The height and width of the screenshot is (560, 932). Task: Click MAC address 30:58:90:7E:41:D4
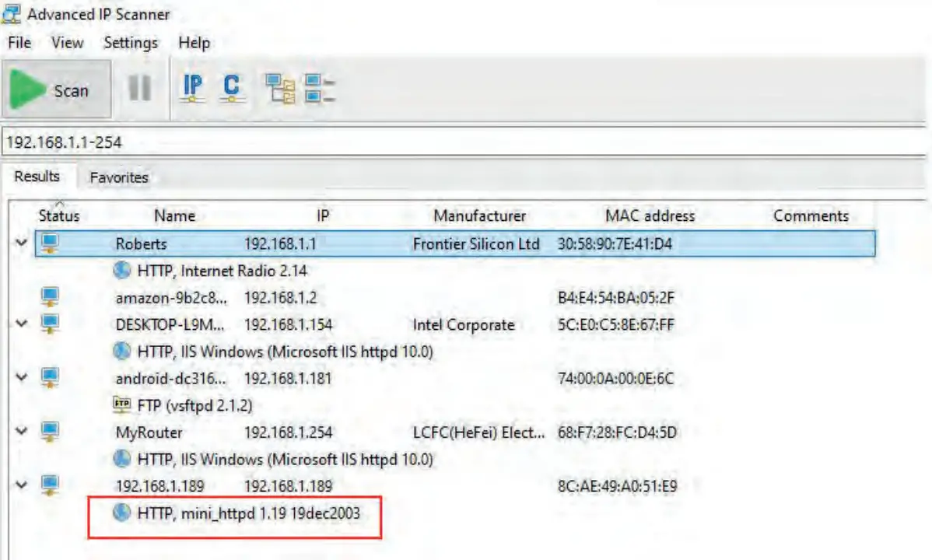[x=615, y=243]
